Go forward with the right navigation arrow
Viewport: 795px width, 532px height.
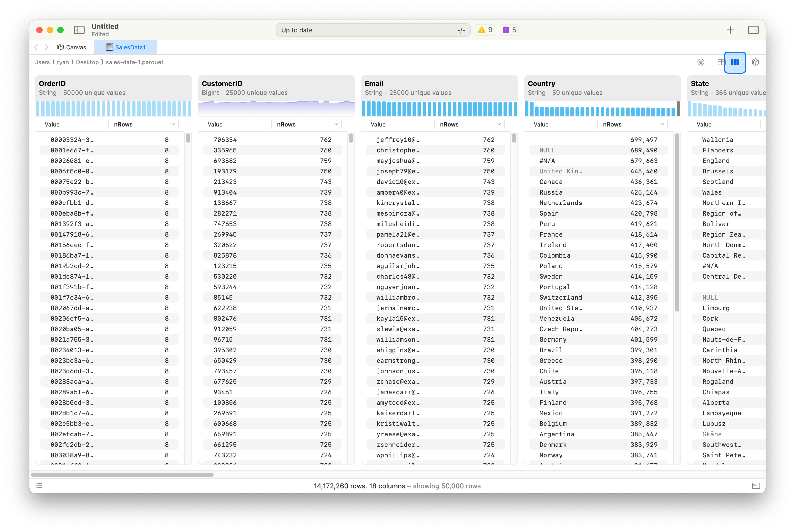[46, 47]
